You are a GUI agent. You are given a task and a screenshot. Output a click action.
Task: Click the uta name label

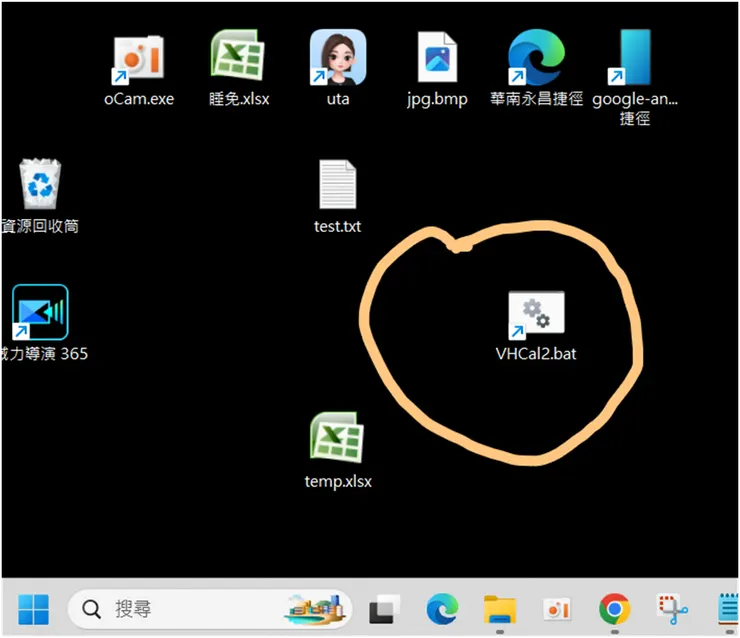click(x=338, y=100)
